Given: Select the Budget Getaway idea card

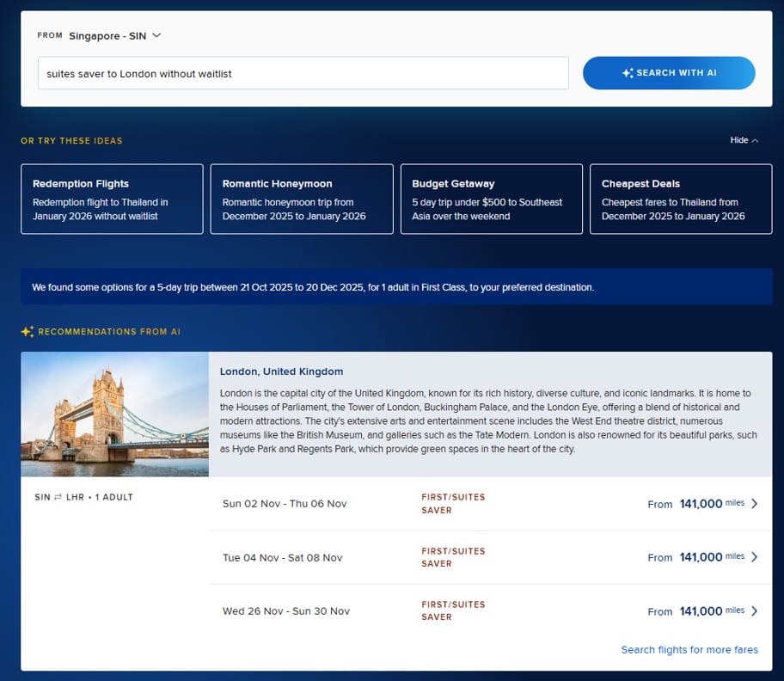Looking at the screenshot, I should tap(491, 199).
